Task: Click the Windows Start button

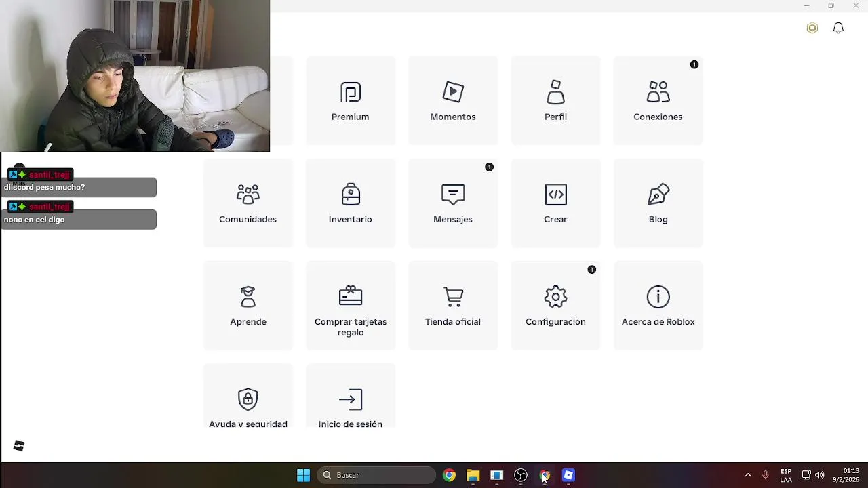Action: pos(303,475)
